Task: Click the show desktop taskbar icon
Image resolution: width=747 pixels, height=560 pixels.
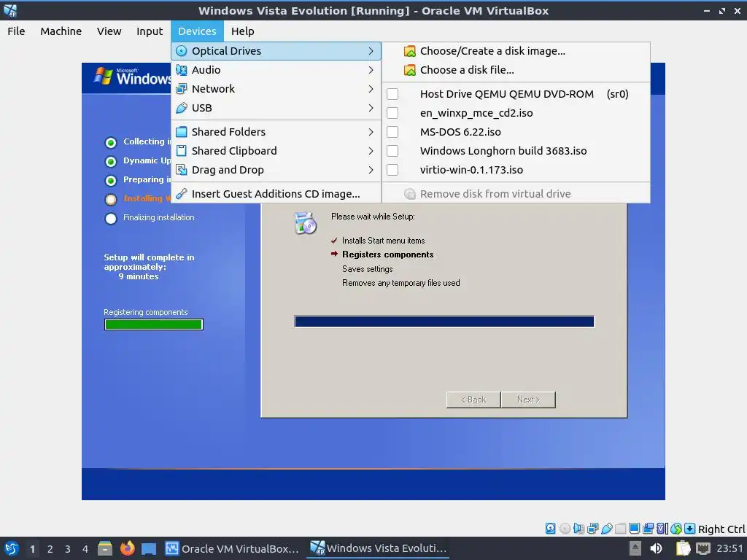Action: (149, 548)
